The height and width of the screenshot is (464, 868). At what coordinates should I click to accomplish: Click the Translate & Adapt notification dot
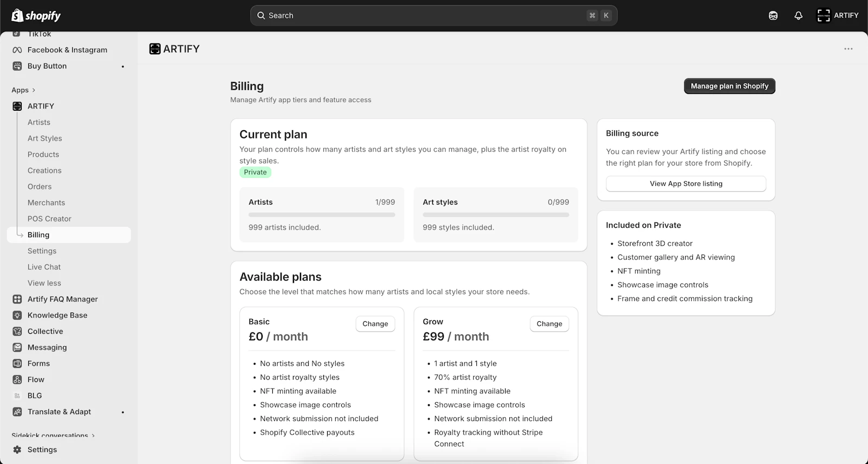[x=123, y=412]
